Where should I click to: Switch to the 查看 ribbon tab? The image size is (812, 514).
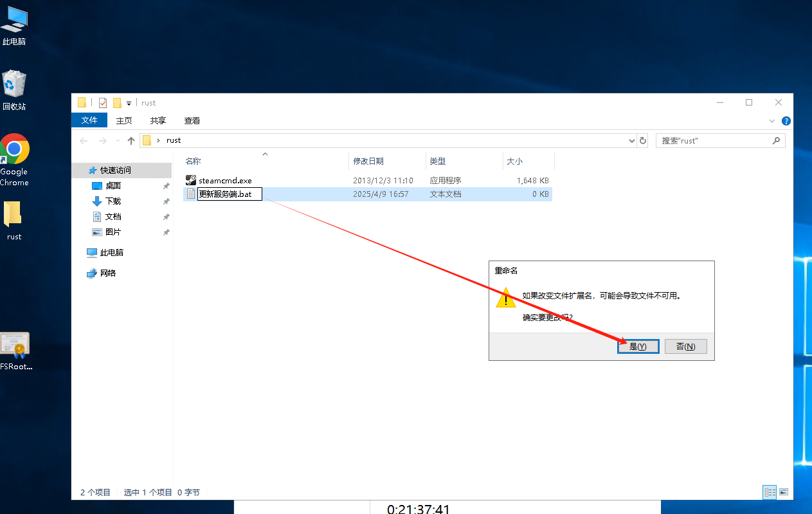[192, 120]
